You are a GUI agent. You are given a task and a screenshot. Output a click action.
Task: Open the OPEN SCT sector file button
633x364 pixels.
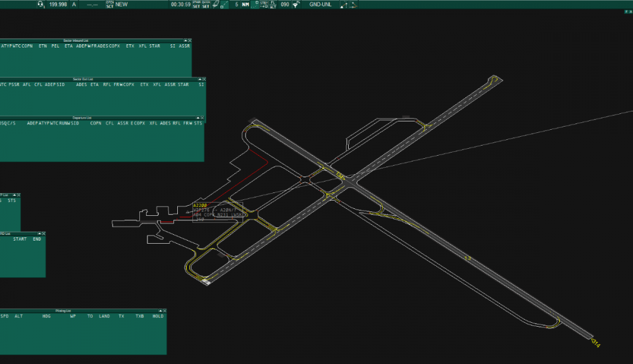coord(110,4)
